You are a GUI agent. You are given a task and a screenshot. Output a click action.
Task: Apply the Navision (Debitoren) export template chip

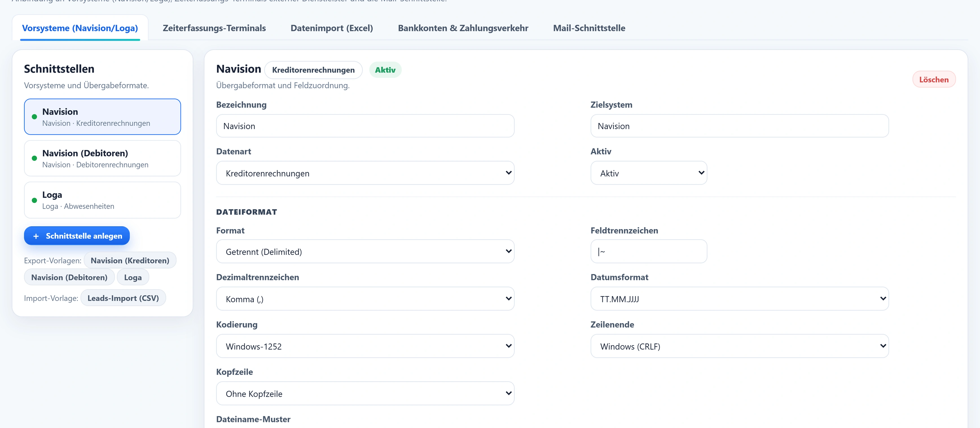pyautogui.click(x=69, y=277)
